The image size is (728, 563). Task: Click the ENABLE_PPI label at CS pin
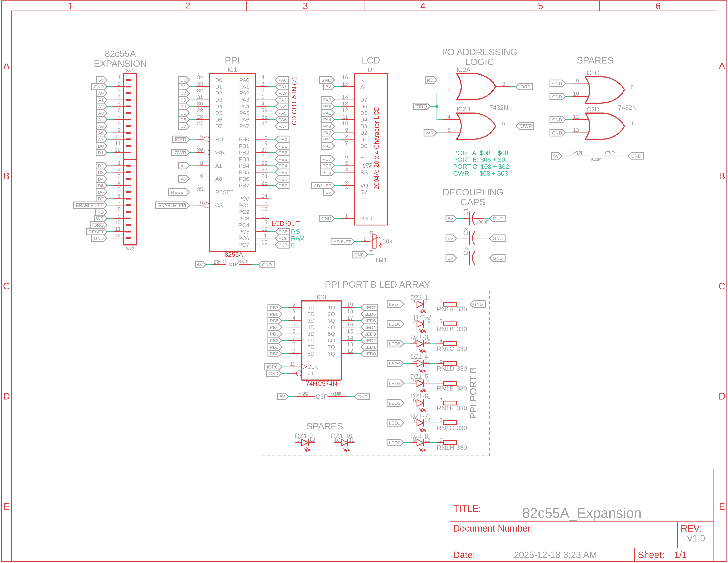[172, 206]
